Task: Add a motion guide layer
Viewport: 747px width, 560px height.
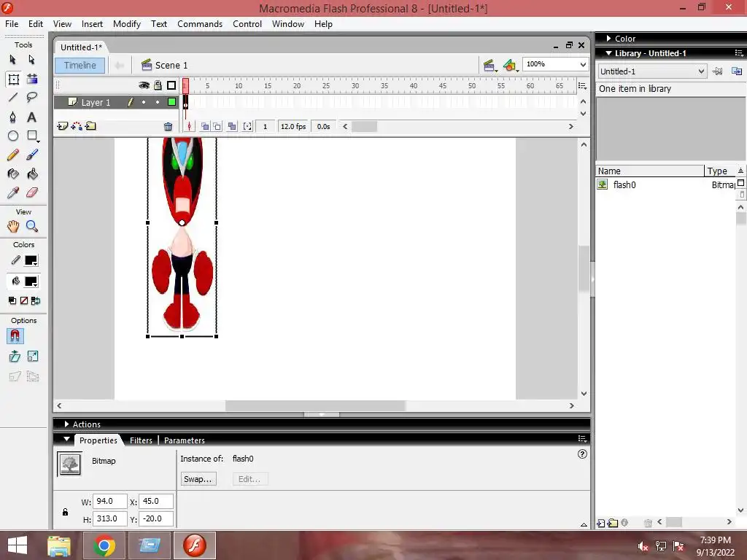Action: pos(77,126)
